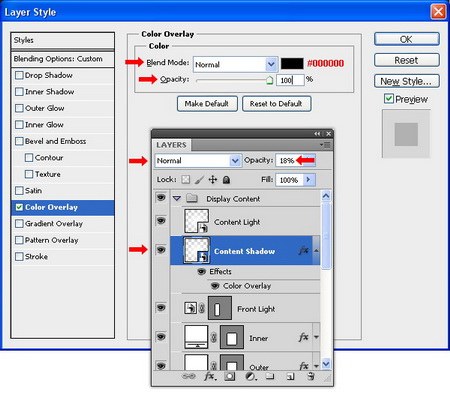Click Front Light smart object icon
This screenshot has height=395, width=450.
pos(190,308)
